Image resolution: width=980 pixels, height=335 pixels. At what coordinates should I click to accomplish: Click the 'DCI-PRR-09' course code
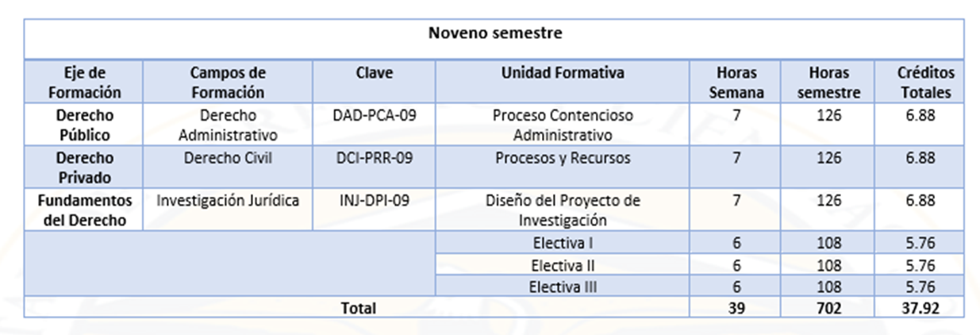(x=375, y=158)
